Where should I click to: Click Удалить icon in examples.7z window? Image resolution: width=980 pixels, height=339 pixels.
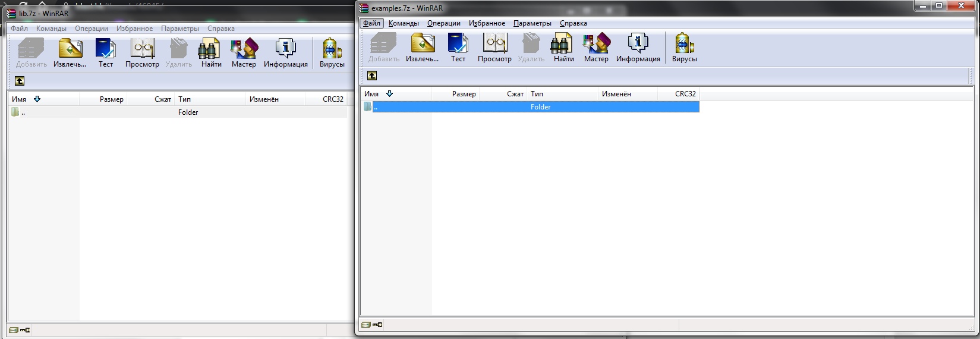coord(531,48)
